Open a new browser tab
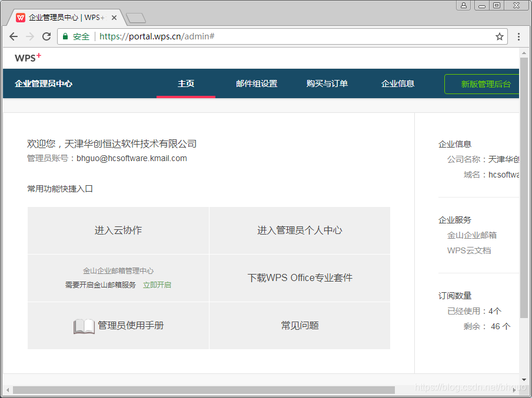The image size is (532, 398). 136,18
